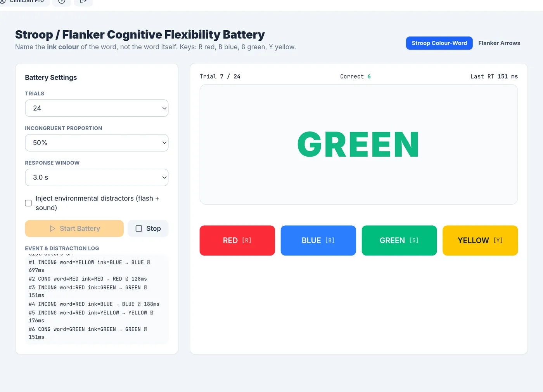Click the Start Battery button

[74, 228]
